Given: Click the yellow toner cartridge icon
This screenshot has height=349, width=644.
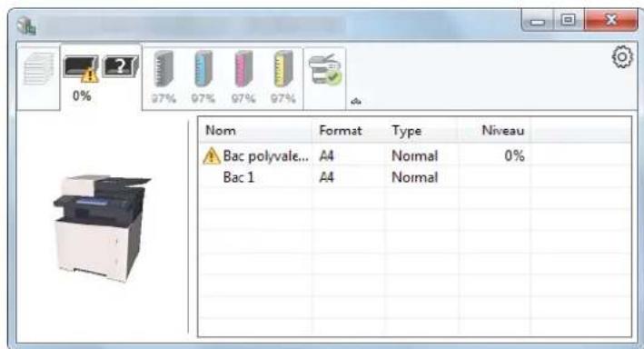Looking at the screenshot, I should [283, 69].
